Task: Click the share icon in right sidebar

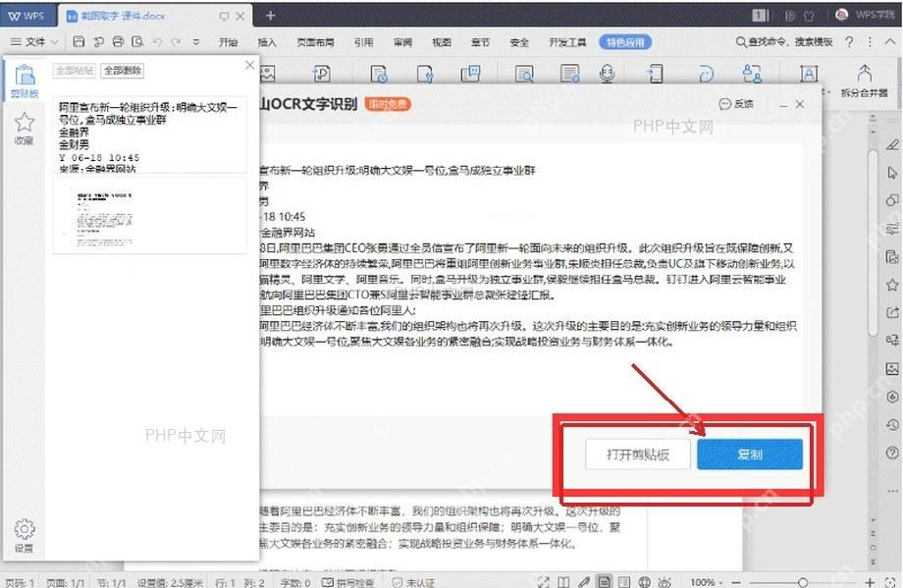Action: click(892, 313)
